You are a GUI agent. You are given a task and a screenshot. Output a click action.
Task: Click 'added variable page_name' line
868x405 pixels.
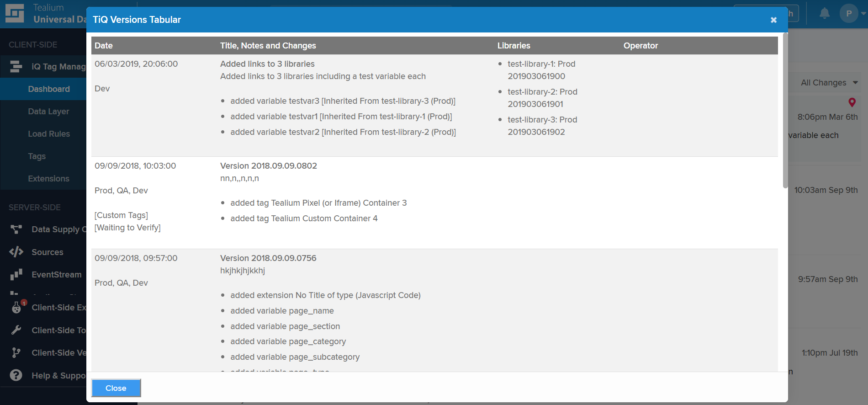282,311
